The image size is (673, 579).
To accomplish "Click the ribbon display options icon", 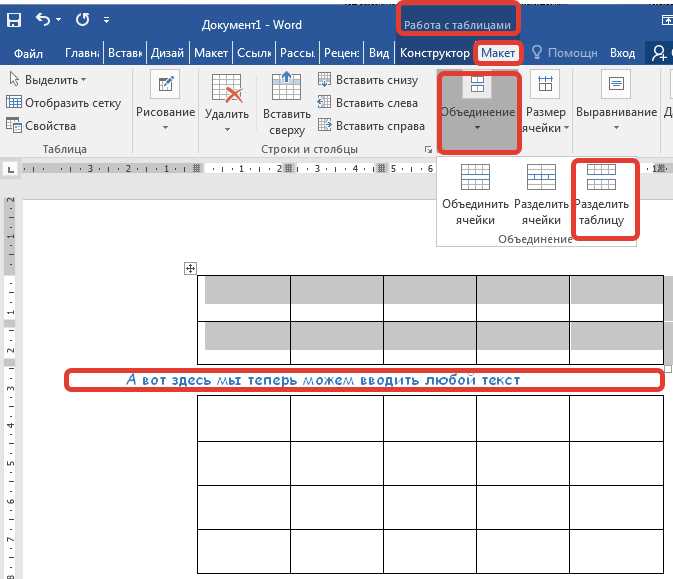I will tap(667, 20).
